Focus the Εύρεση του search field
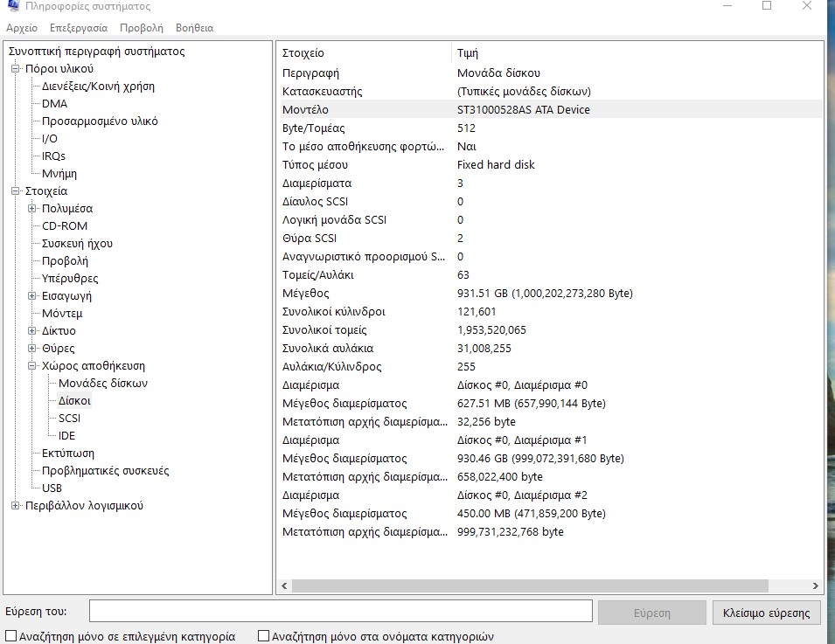The image size is (835, 644). pos(341,611)
